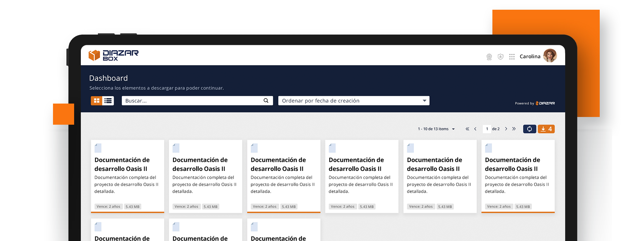
Task: Open Ordenar por fecha de creación dropdown
Action: point(354,101)
